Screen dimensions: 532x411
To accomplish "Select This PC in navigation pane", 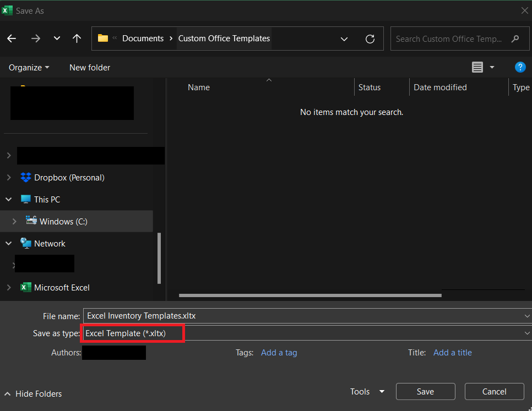I will click(47, 200).
